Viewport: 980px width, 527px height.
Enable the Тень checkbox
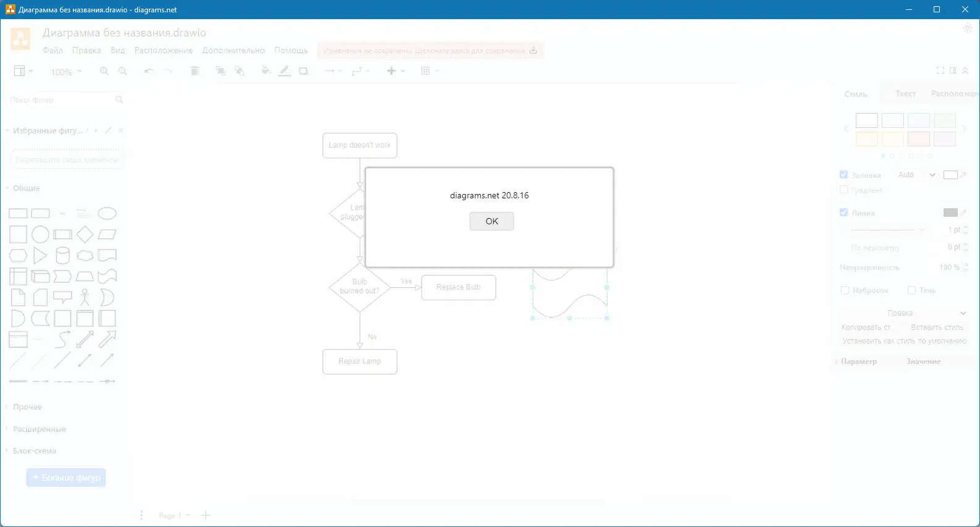pos(911,290)
